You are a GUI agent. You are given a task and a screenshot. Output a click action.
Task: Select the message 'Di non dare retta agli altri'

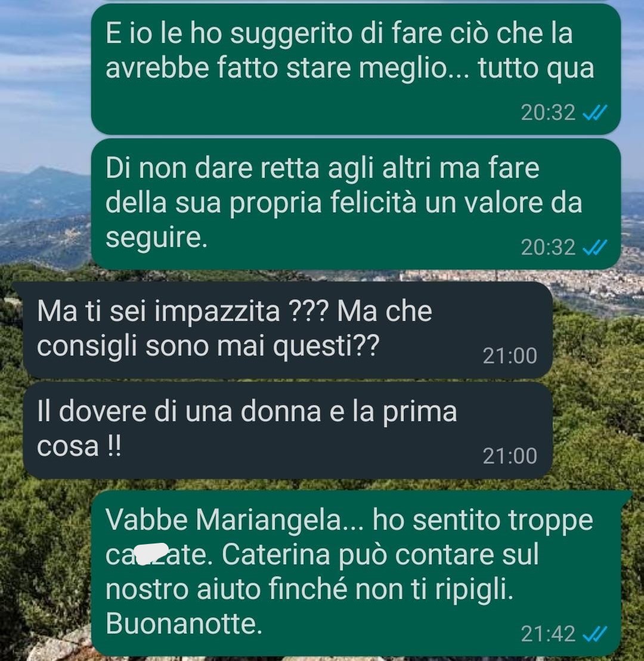356,205
